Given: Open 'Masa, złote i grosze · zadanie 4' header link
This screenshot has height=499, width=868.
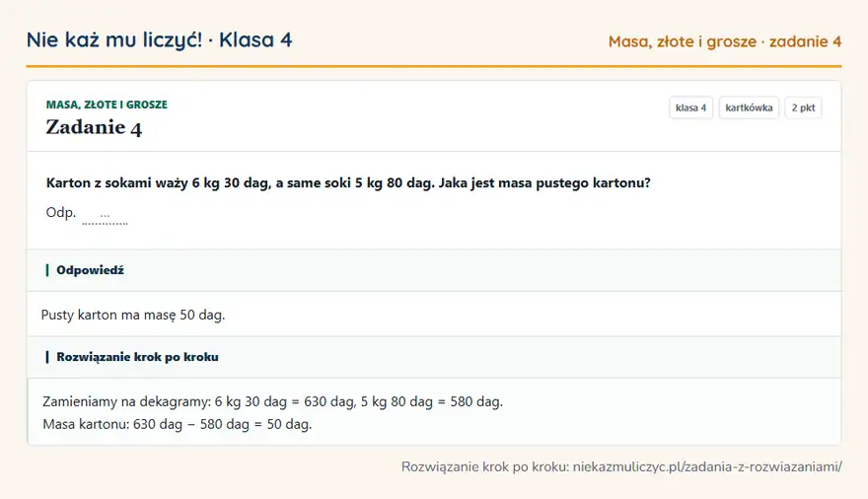Looking at the screenshot, I should pos(725,41).
